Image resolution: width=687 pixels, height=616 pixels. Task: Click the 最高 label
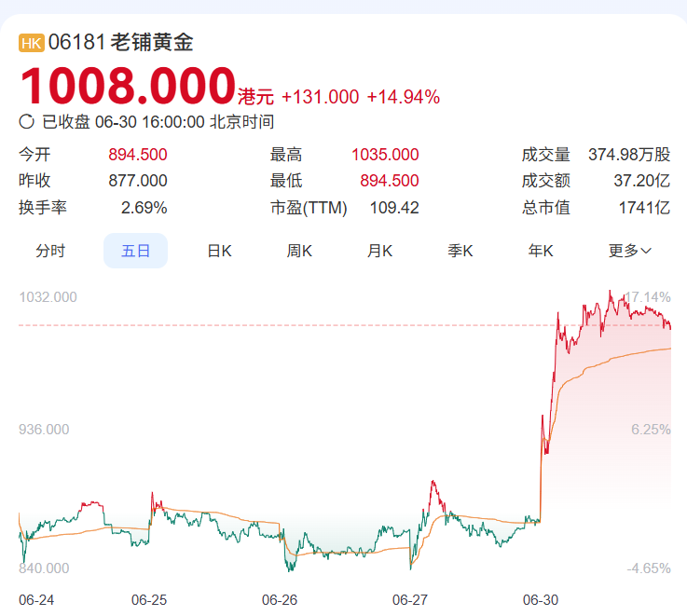285,155
